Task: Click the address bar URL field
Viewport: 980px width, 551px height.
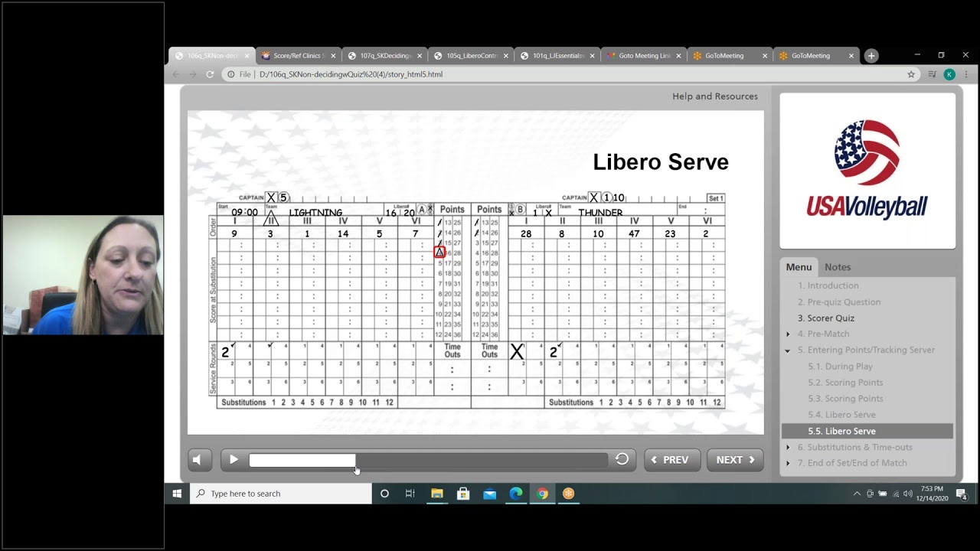Action: click(x=570, y=74)
